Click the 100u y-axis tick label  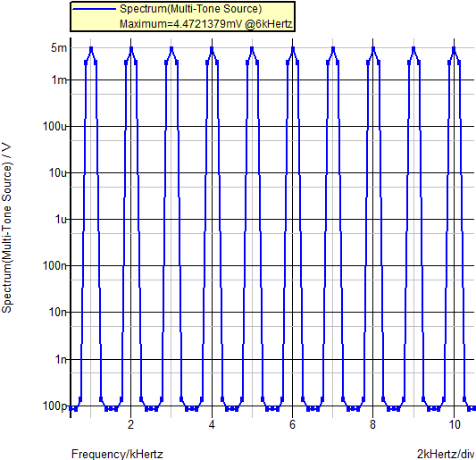pyautogui.click(x=54, y=126)
